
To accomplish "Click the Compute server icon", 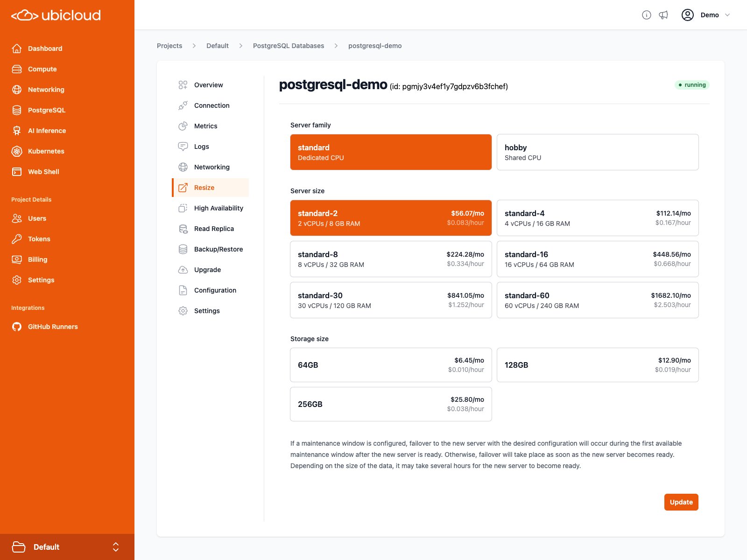I will click(17, 69).
